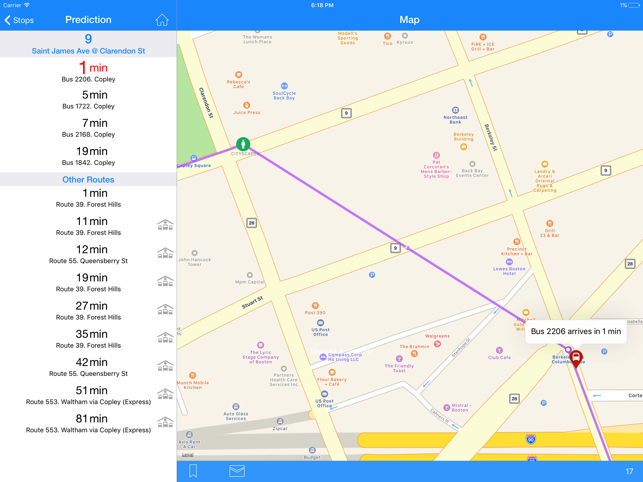Select the 42 min Route 55 entry
This screenshot has height=482, width=643.
pos(88,367)
